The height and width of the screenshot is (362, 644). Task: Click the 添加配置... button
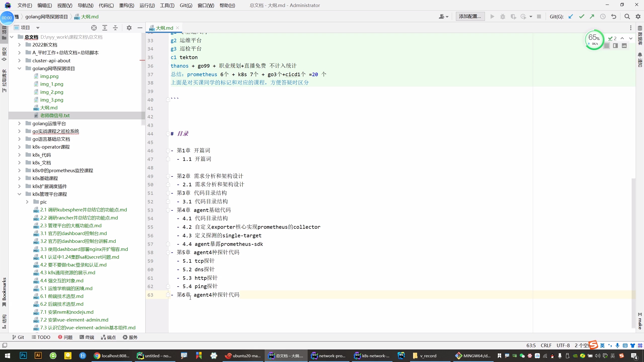tap(469, 16)
